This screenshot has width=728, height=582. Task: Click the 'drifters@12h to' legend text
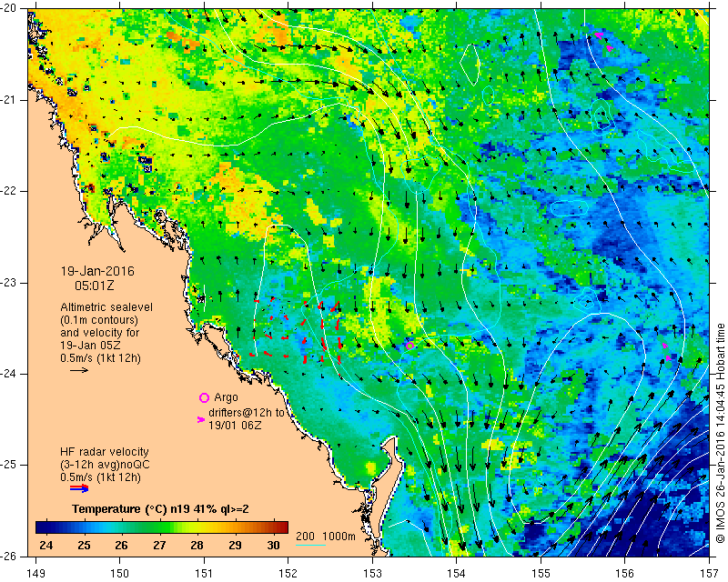tap(247, 413)
